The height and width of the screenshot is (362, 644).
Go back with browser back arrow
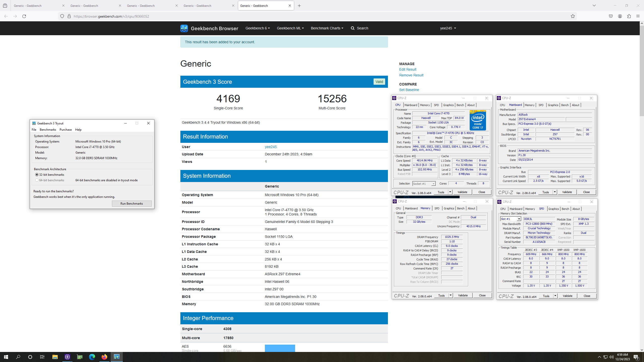(6, 16)
